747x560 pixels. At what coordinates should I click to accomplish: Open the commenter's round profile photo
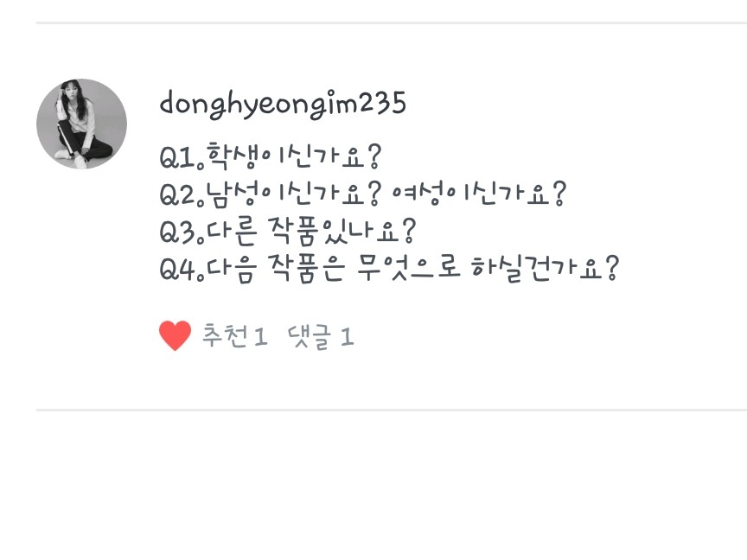[x=81, y=124]
